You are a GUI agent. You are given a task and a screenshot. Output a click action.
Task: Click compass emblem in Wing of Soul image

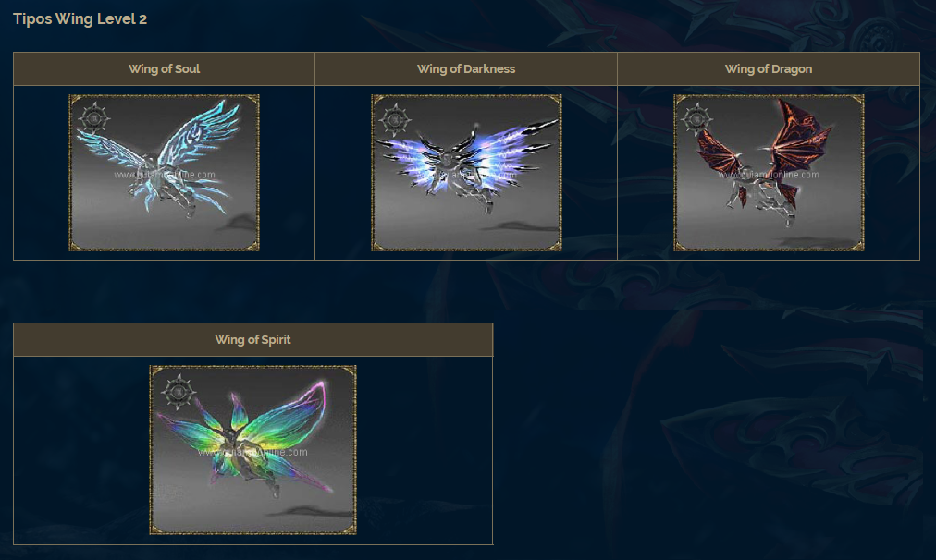click(93, 118)
